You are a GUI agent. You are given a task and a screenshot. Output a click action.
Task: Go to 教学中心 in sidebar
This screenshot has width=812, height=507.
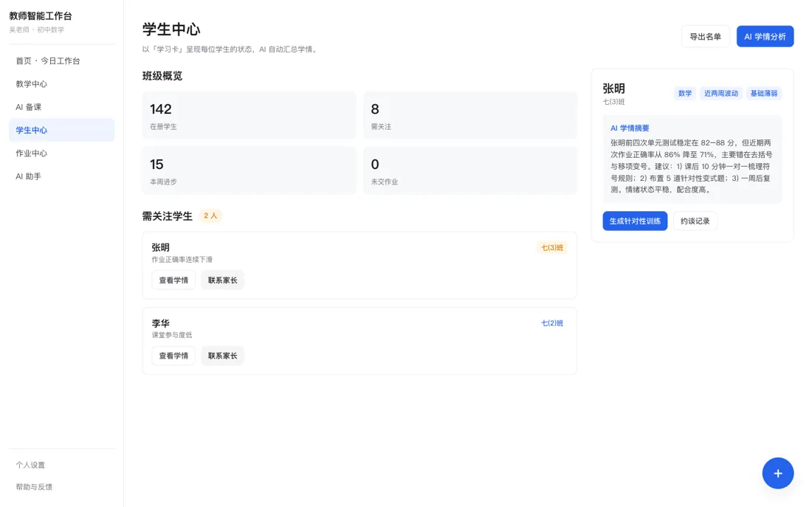coord(61,84)
